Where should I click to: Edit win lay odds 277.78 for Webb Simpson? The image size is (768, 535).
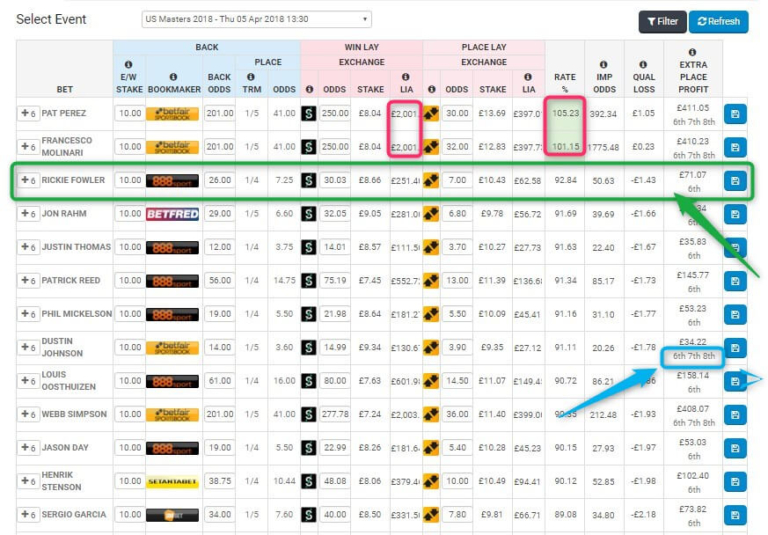[x=335, y=414]
